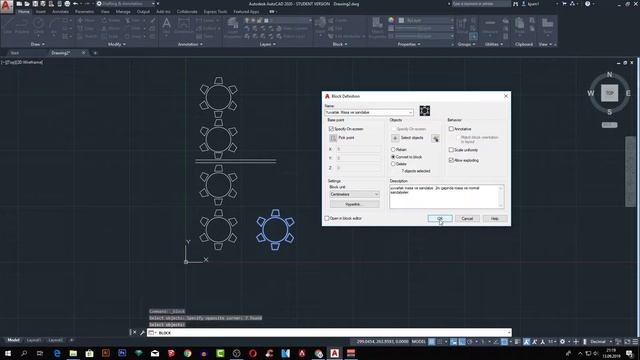The height and width of the screenshot is (360, 640).
Task: Enable the Scale uniformly checkbox
Action: click(x=451, y=150)
